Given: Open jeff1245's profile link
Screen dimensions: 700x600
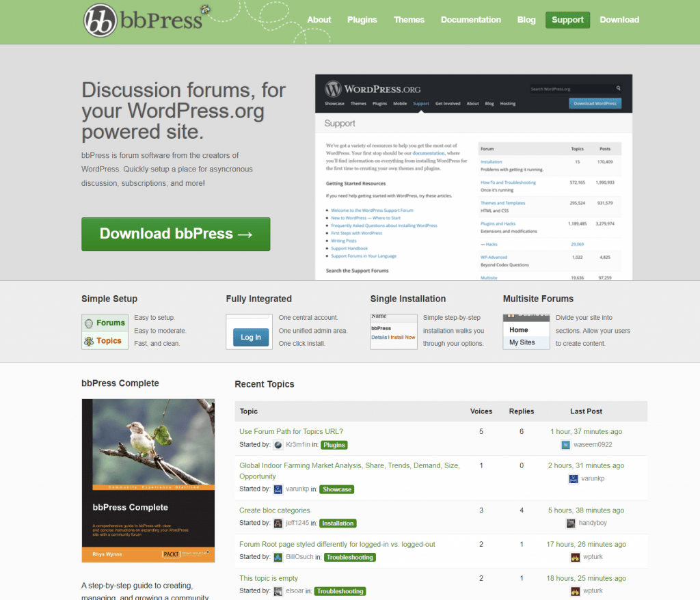Looking at the screenshot, I should coord(297,523).
